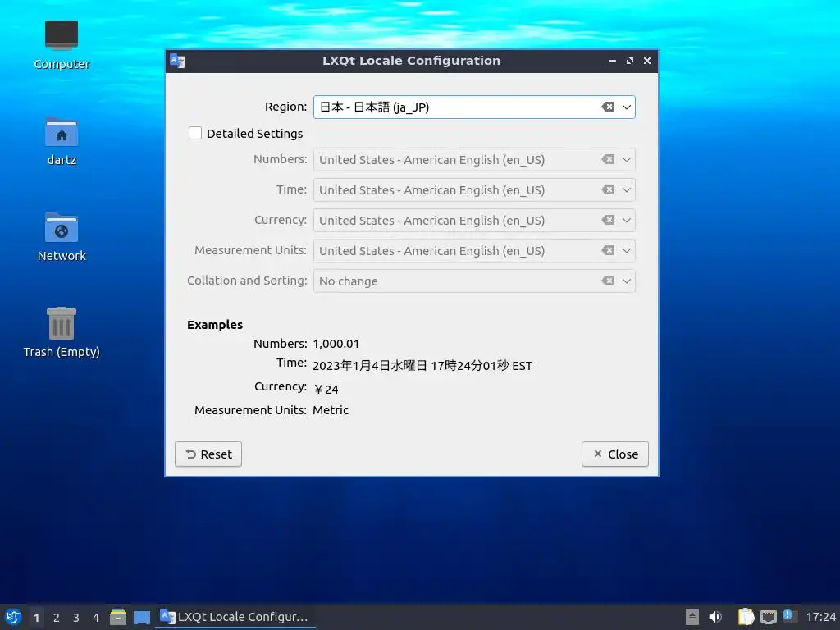Clear the Time locale field icon
The image size is (840, 630).
[608, 189]
